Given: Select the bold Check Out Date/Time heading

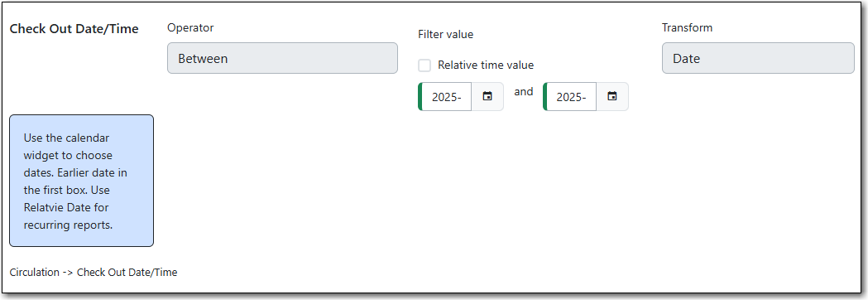Looking at the screenshot, I should click(74, 29).
